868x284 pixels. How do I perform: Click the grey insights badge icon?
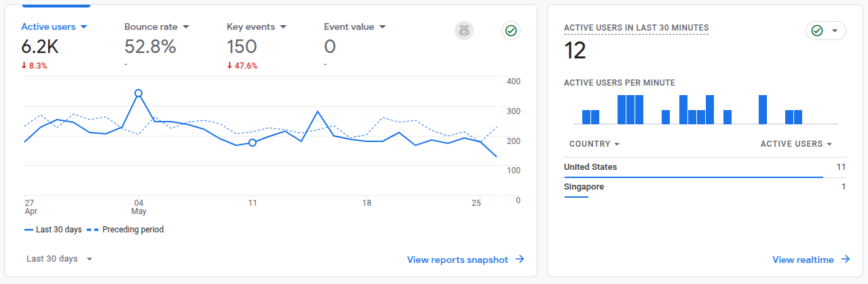click(464, 30)
